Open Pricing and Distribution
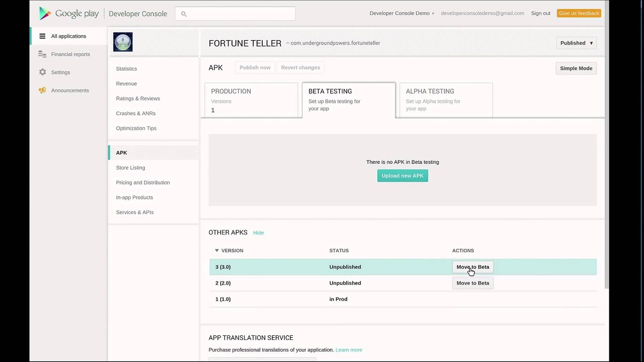Image resolution: width=644 pixels, height=362 pixels. [143, 183]
